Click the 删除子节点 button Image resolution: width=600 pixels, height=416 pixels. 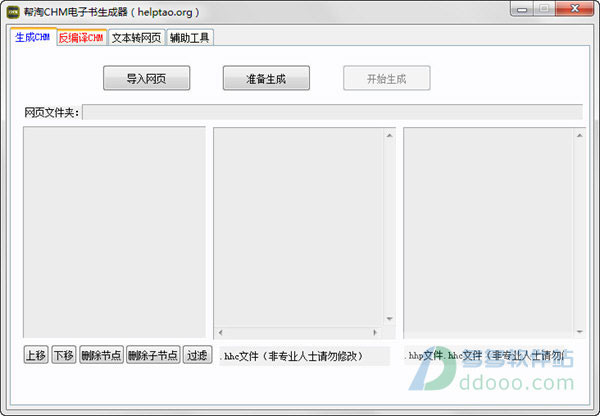[x=153, y=355]
